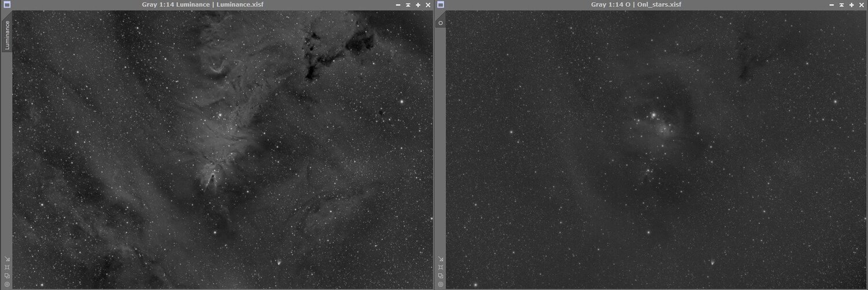
Task: Shade the OnI_stars.xisf window
Action: pyautogui.click(x=842, y=5)
